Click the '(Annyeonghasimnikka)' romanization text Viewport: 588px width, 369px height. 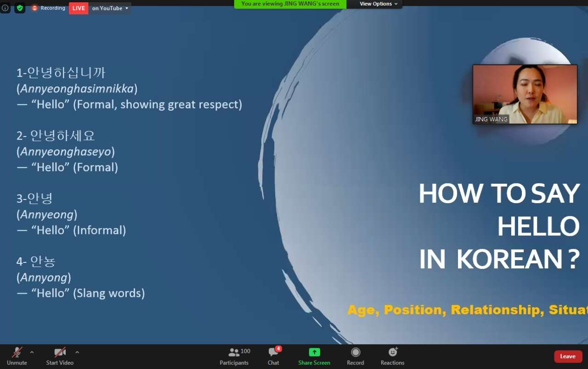(x=77, y=88)
